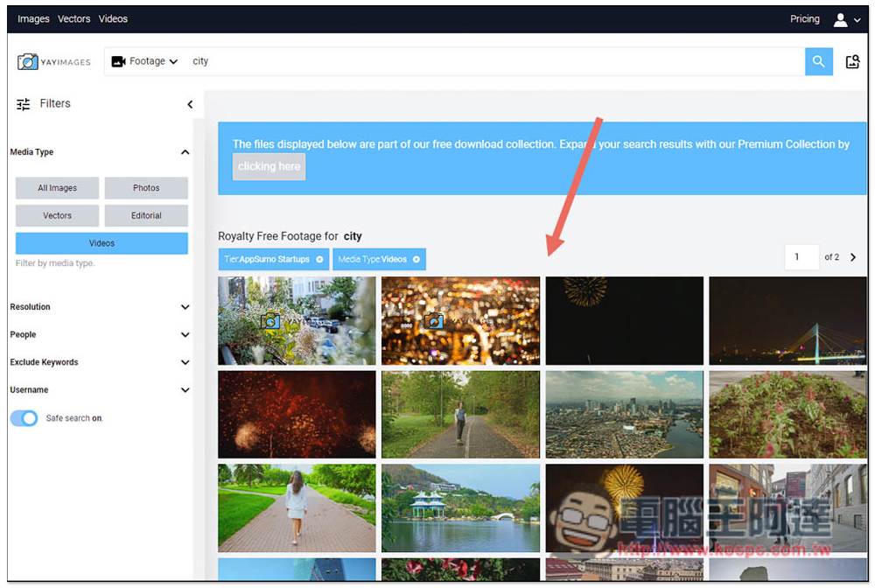Select the Videos media type filter
The height and width of the screenshot is (588, 875).
(101, 243)
